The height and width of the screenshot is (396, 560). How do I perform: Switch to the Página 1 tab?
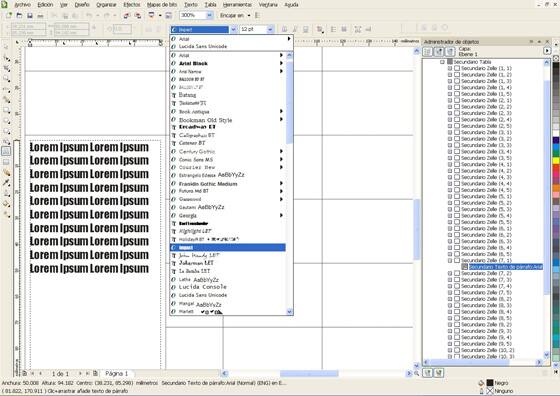[x=116, y=374]
